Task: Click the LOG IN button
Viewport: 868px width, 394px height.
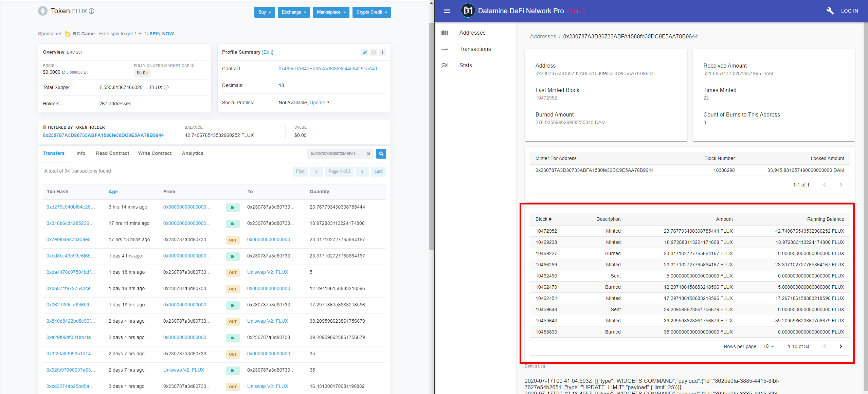Action: point(849,11)
